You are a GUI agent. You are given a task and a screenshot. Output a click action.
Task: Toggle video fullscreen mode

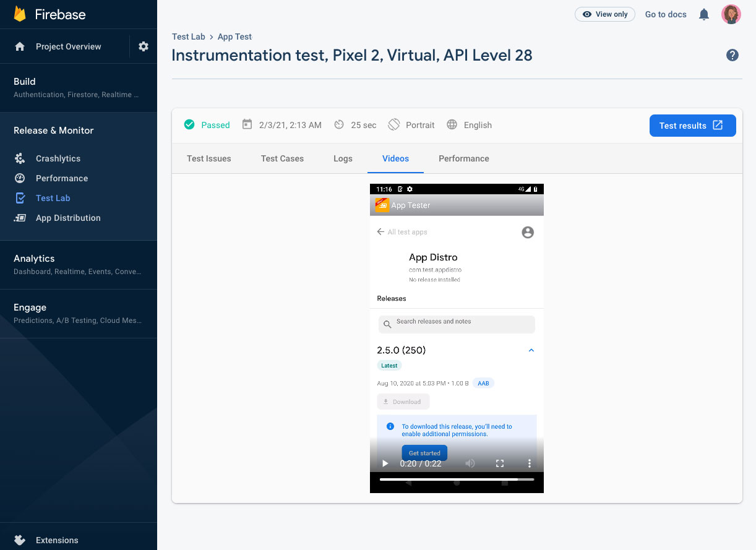point(500,463)
